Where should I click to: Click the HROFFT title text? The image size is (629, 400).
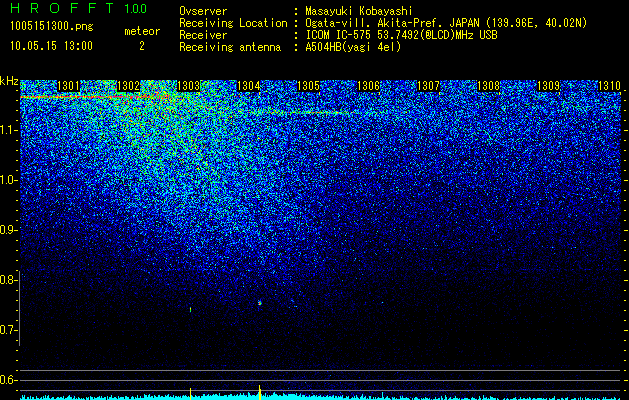(x=61, y=8)
